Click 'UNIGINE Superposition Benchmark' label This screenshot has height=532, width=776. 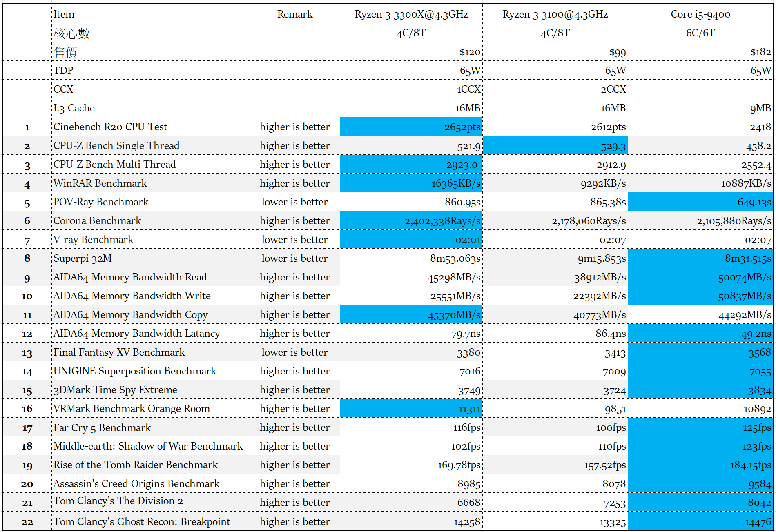pyautogui.click(x=151, y=371)
